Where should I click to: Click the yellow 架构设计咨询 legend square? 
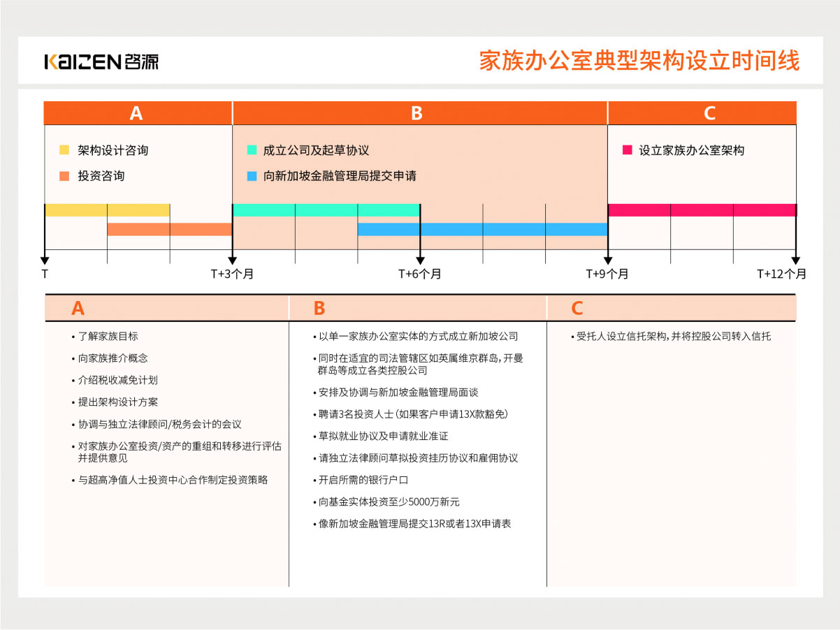pyautogui.click(x=64, y=150)
